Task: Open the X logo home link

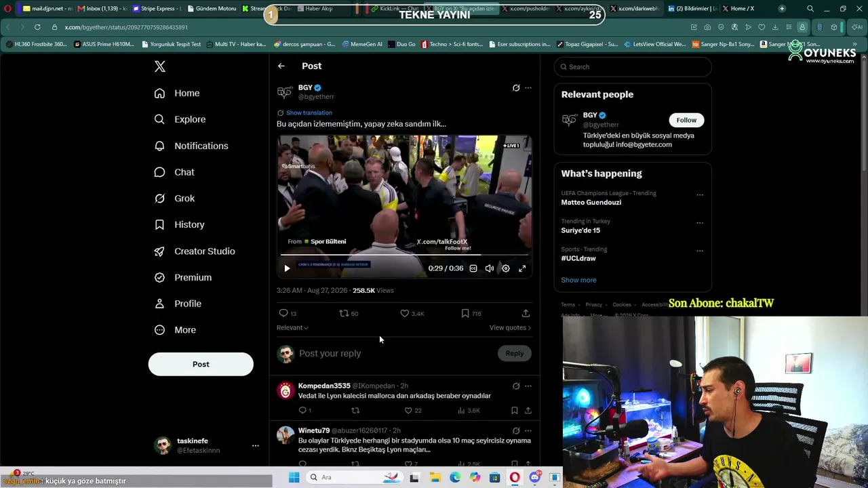Action: pos(160,66)
